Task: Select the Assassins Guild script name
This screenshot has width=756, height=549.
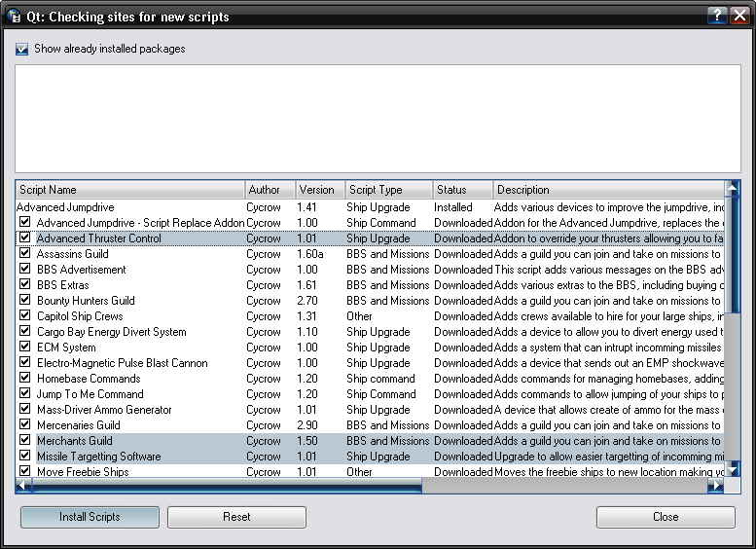Action: coord(73,254)
